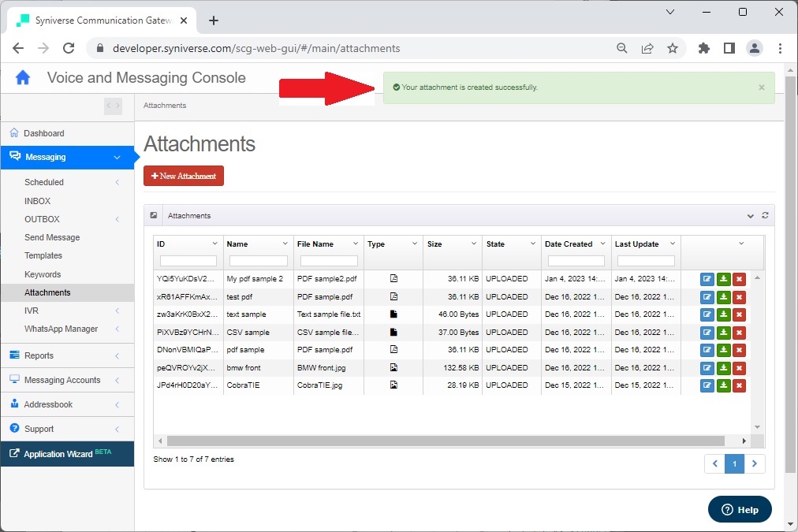Image resolution: width=798 pixels, height=532 pixels.
Task: Open the Help widget
Action: click(x=740, y=509)
